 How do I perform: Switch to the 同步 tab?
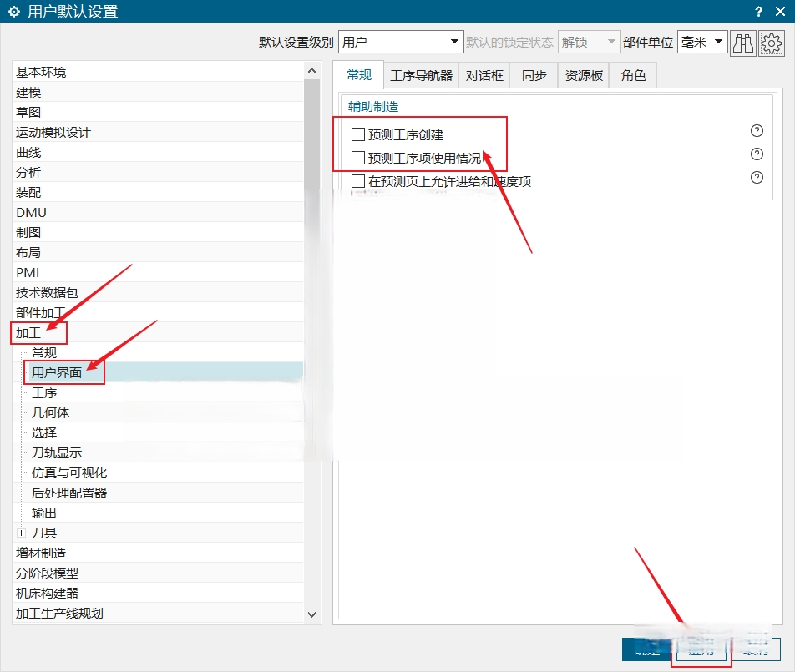(534, 75)
